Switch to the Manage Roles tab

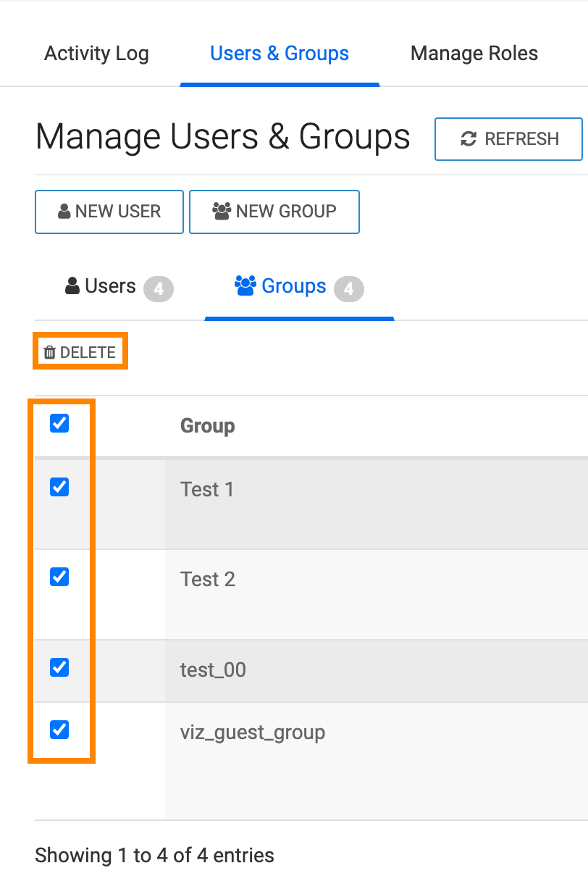[474, 54]
